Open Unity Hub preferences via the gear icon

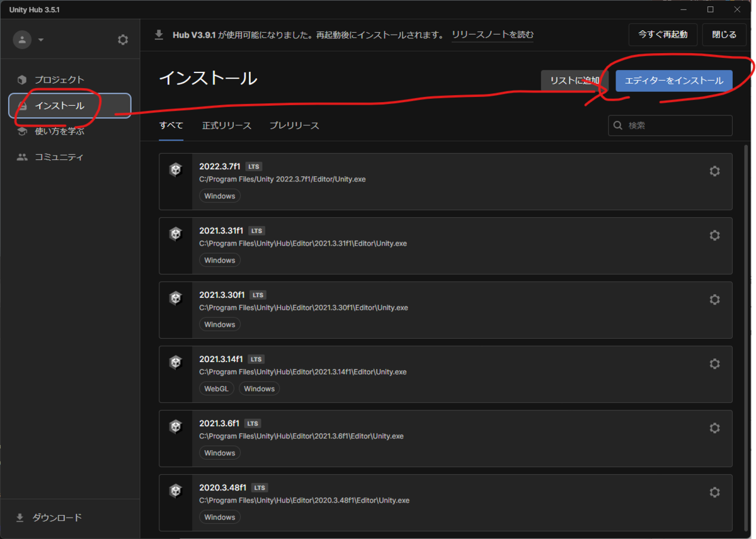pos(122,38)
